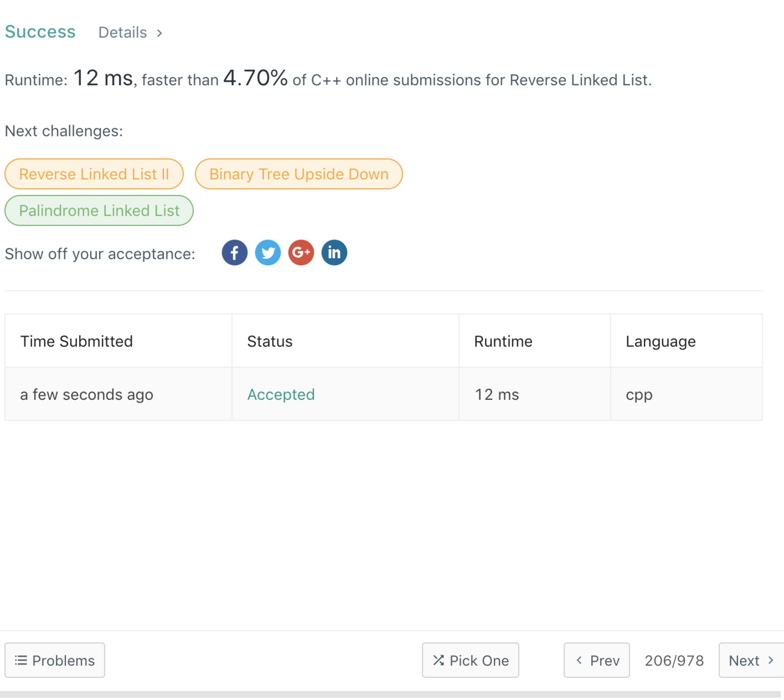Click the Language column header
Image resolution: width=784 pixels, height=700 pixels.
pos(660,341)
